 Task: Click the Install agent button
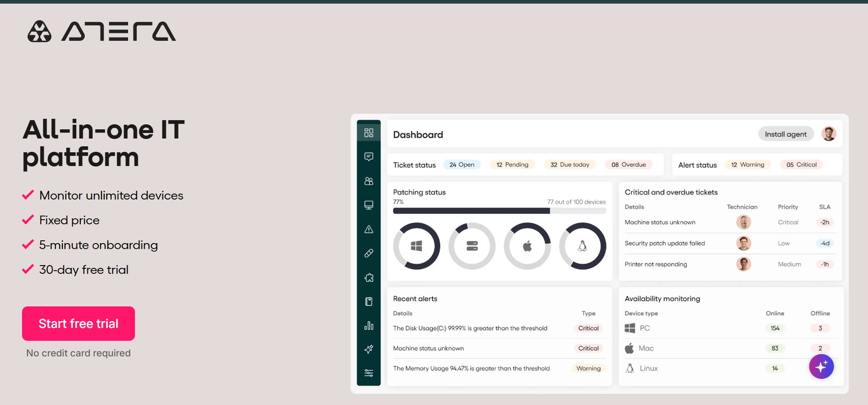coord(786,134)
